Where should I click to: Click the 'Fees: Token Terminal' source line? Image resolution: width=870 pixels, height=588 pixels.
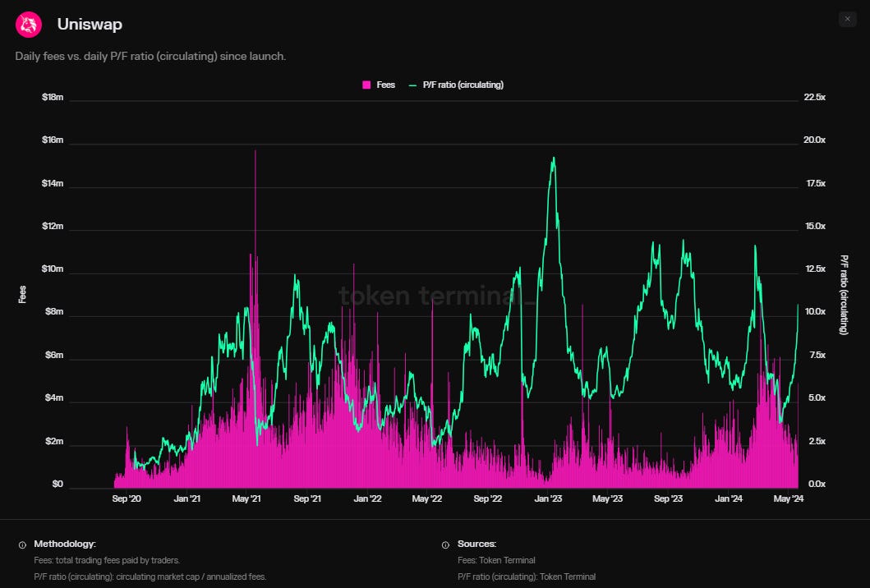pyautogui.click(x=496, y=560)
